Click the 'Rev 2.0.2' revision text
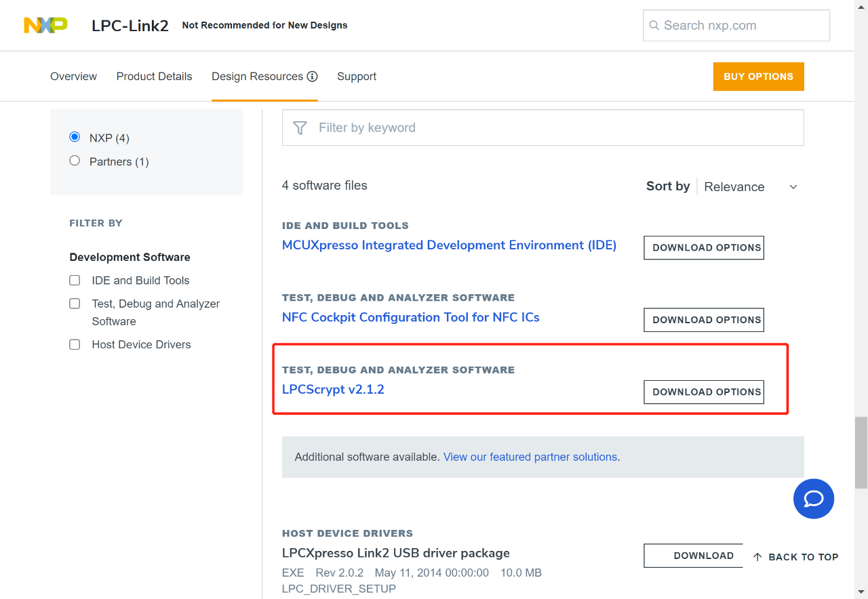 [x=340, y=573]
